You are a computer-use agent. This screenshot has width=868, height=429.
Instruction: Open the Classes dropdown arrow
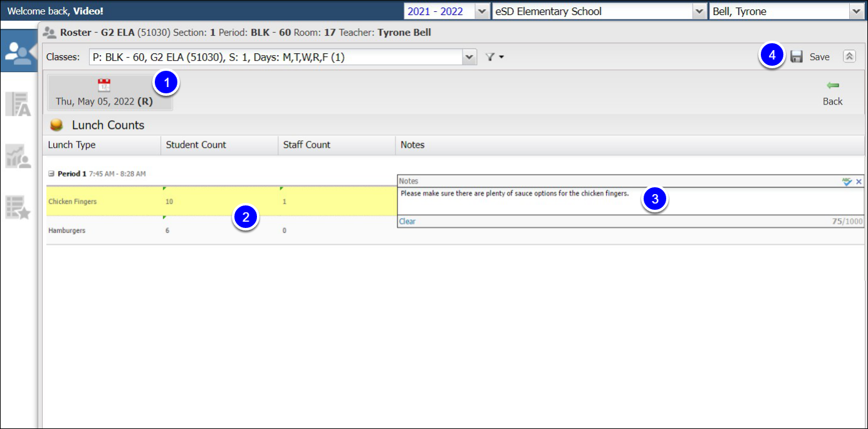point(469,57)
